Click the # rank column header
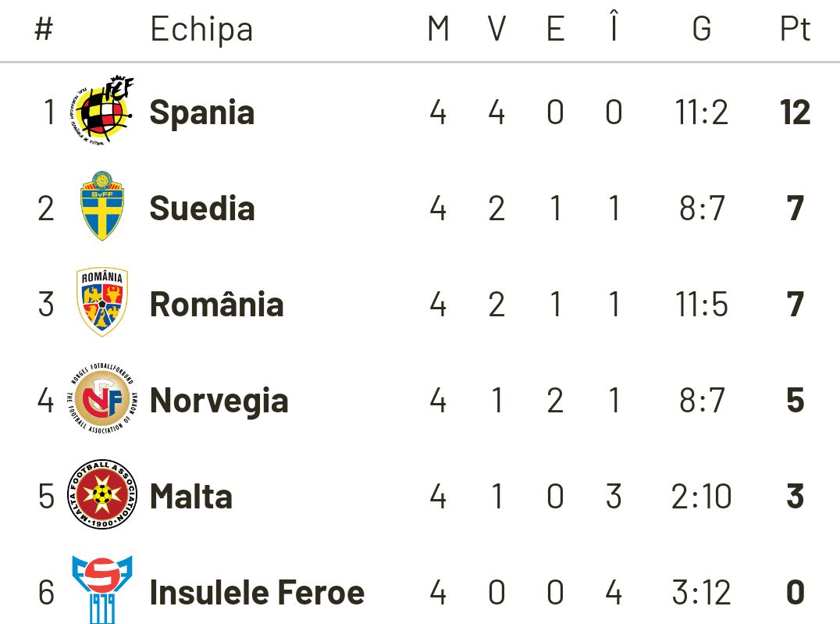This screenshot has height=624, width=840. pyautogui.click(x=44, y=30)
